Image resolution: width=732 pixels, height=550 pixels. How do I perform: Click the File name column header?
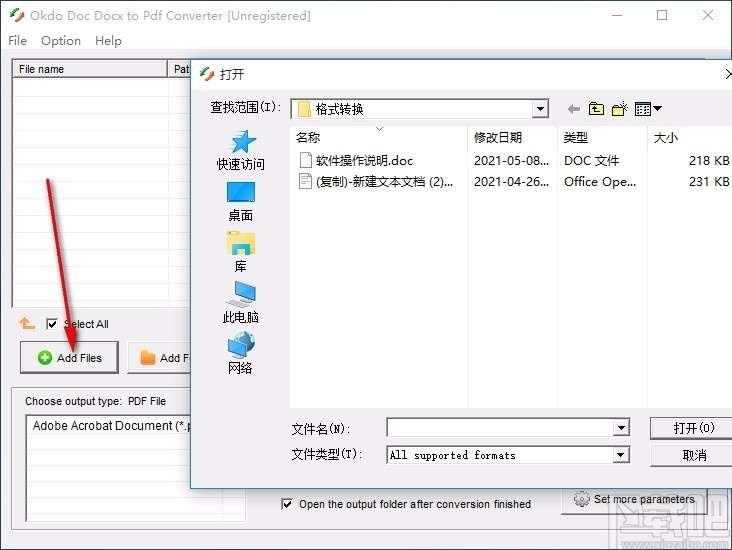coord(90,69)
